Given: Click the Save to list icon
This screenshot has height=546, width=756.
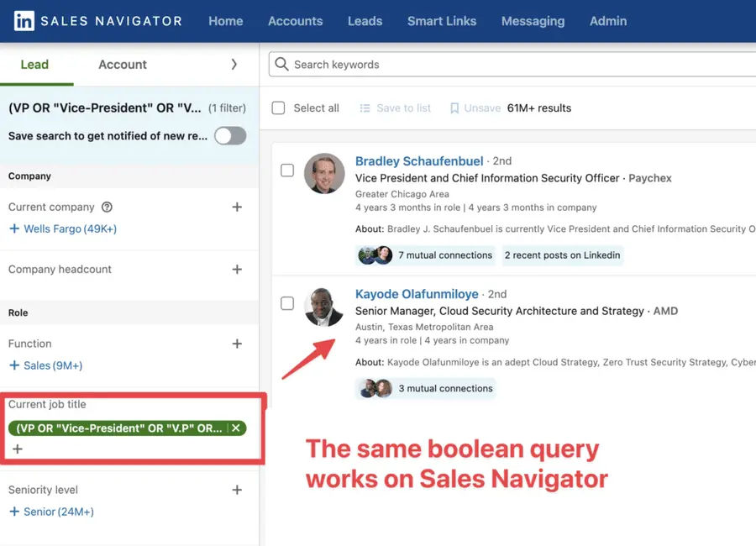Looking at the screenshot, I should point(365,108).
